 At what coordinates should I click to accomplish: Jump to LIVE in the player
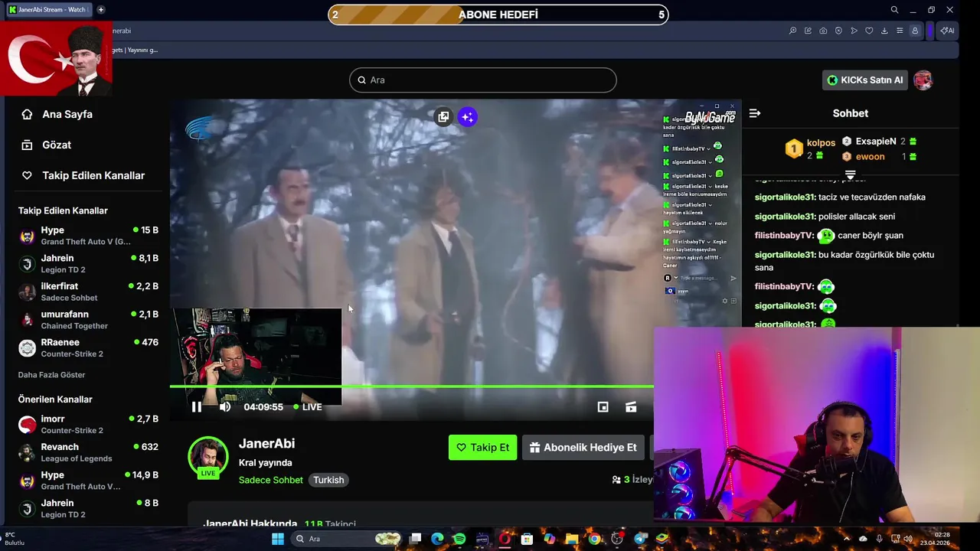[307, 407]
